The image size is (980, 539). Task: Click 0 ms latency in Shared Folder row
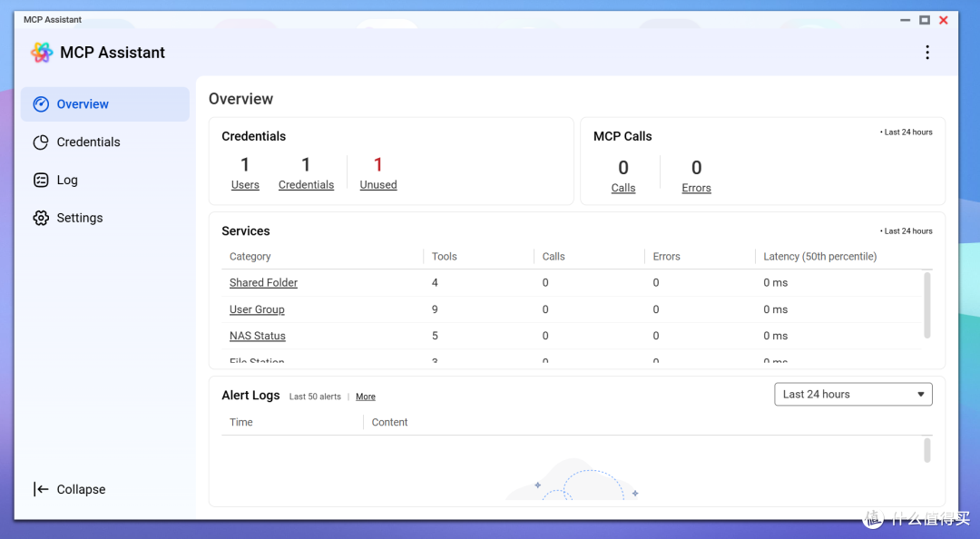(776, 282)
